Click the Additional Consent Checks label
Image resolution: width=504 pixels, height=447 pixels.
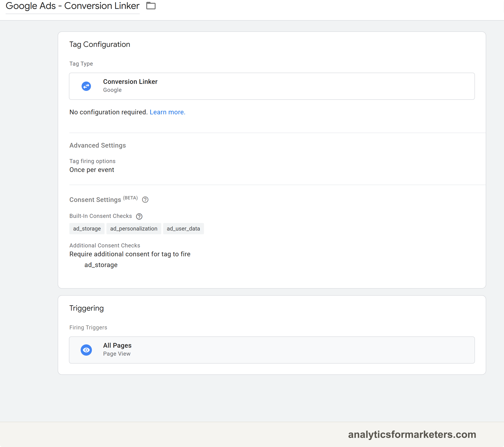[105, 246]
